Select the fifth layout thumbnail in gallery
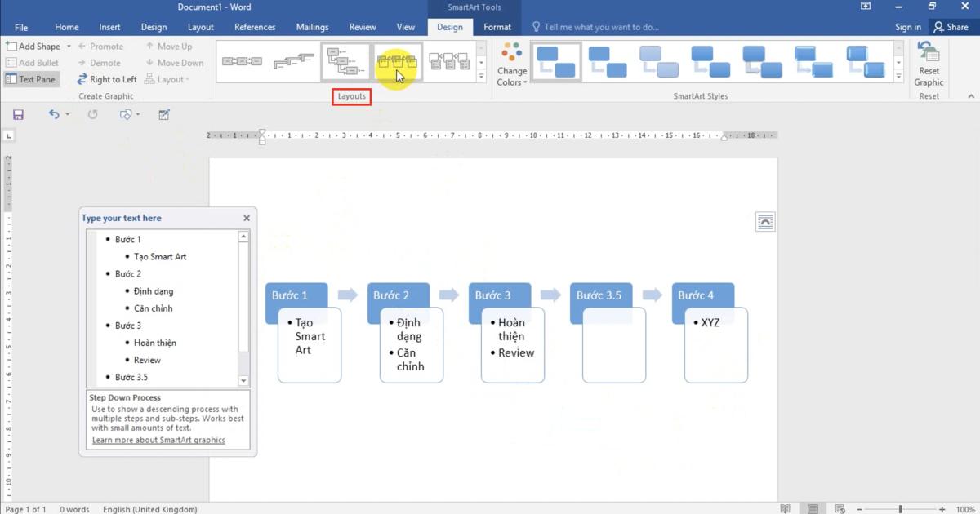The image size is (980, 514). click(x=449, y=62)
